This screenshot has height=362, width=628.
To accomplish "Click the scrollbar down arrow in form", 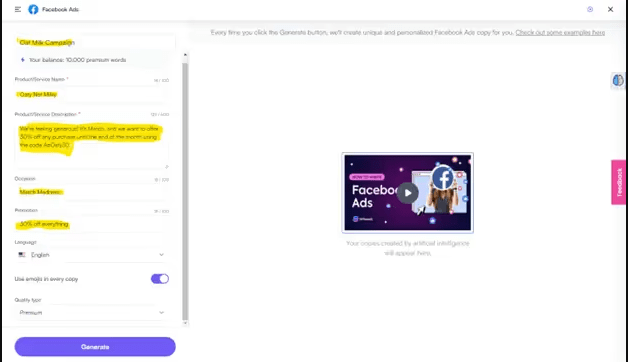I will click(x=185, y=323).
